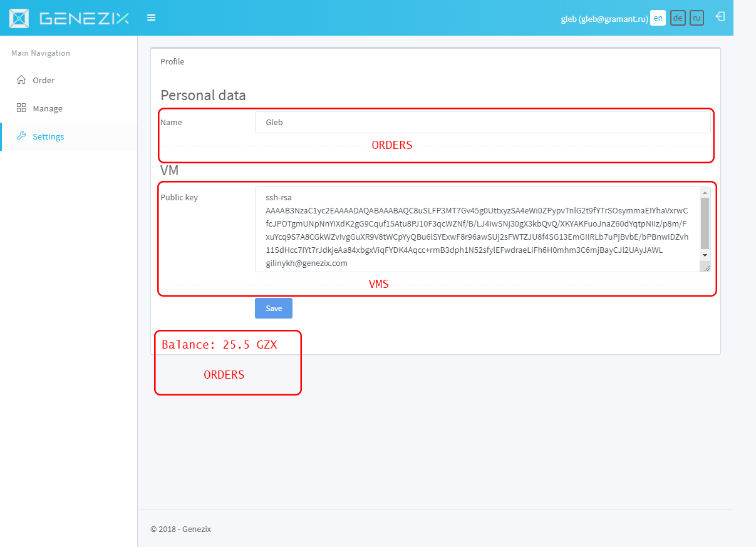This screenshot has height=547, width=756.
Task: Switch language to English (en)
Action: coord(658,18)
